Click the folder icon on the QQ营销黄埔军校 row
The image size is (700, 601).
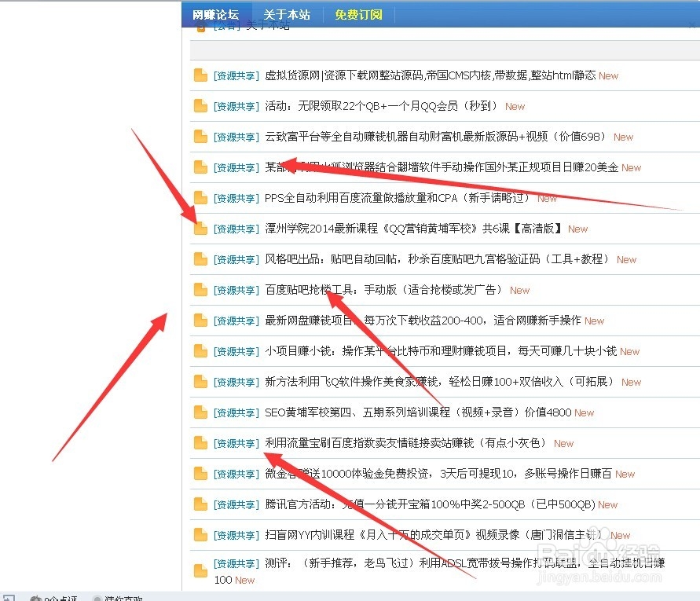(200, 228)
